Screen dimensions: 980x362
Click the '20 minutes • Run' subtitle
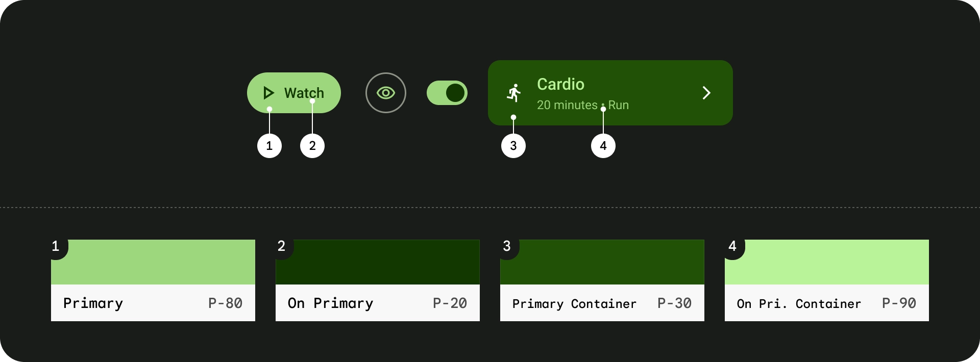(582, 105)
